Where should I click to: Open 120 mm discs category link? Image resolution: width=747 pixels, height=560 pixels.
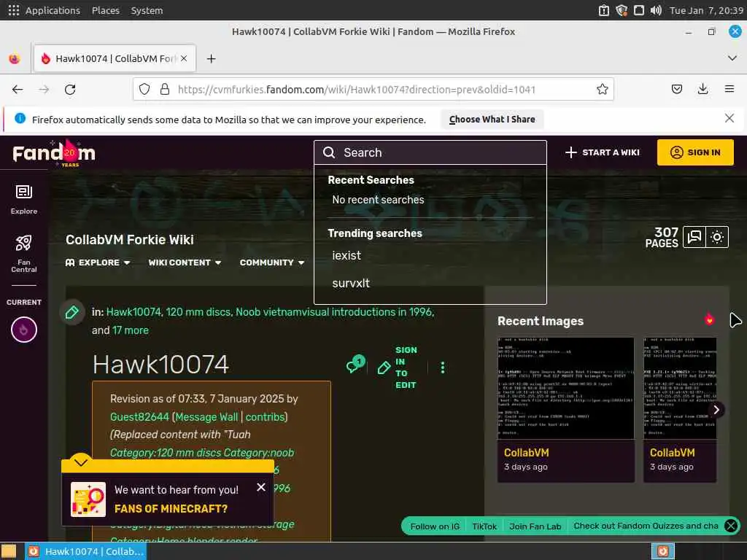(198, 312)
